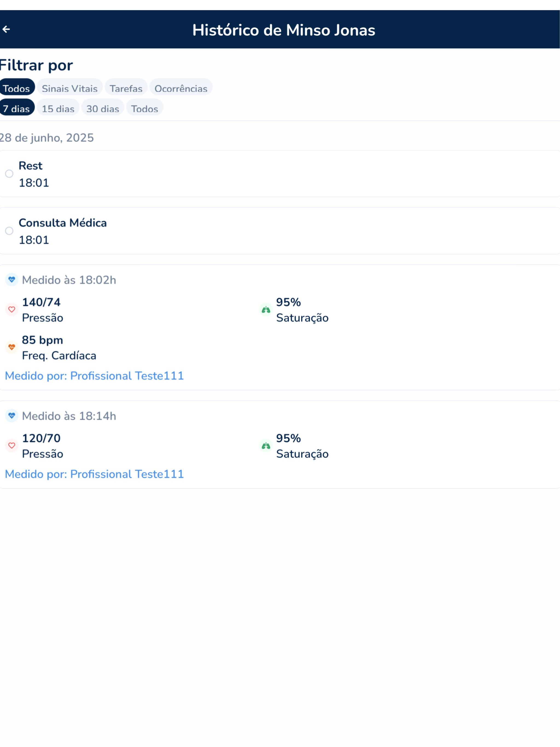The image size is (560, 747).
Task: Click 95% saturation in the 18:02h card
Action: coord(288,302)
